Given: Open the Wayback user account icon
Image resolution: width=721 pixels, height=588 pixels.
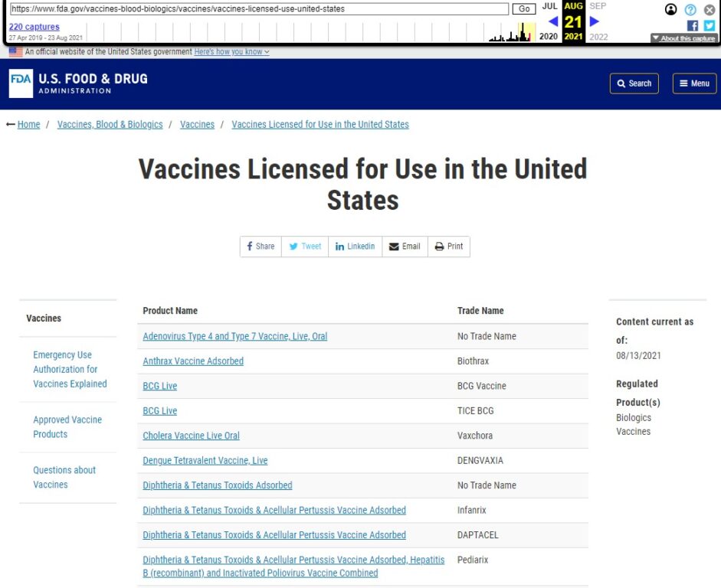Looking at the screenshot, I should 670,9.
